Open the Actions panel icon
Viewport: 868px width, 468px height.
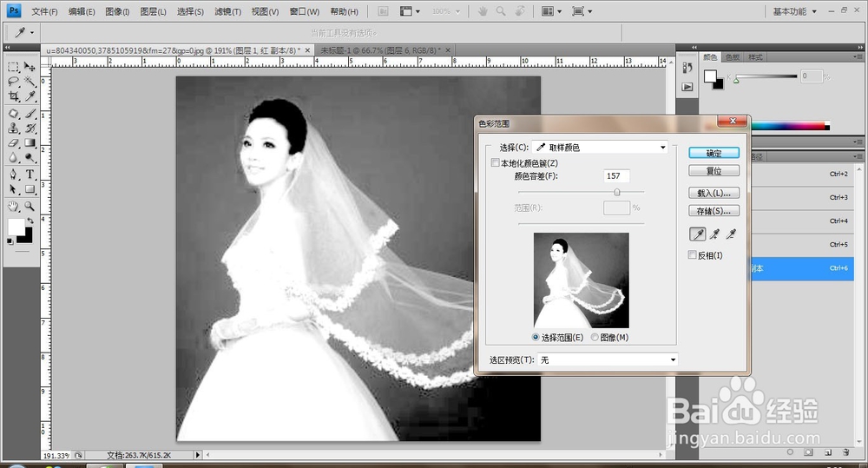[687, 87]
